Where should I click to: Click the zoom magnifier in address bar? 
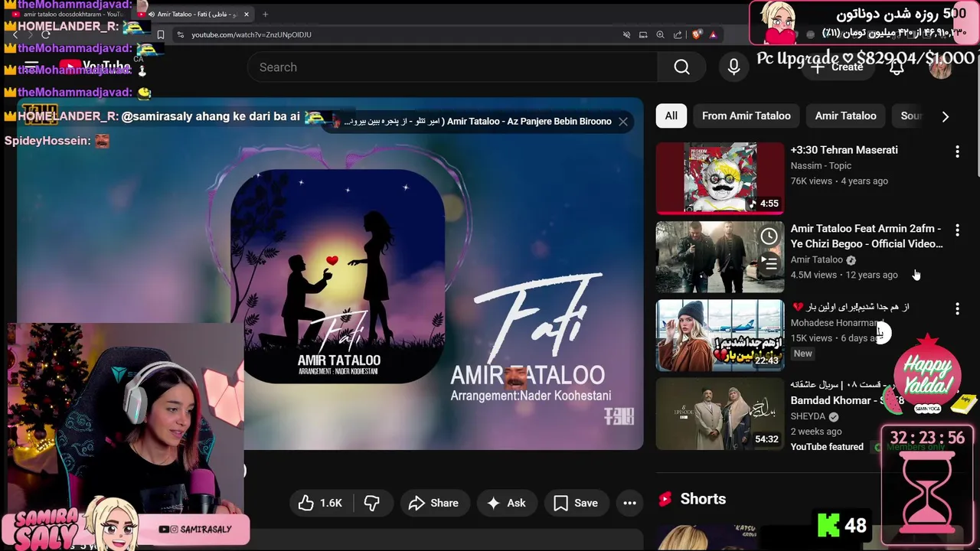[660, 34]
